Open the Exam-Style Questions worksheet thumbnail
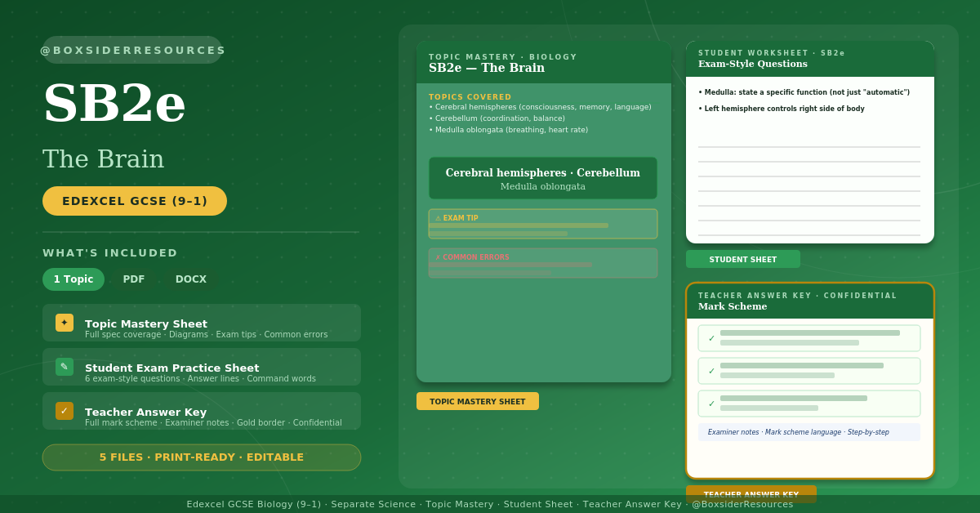 (810, 142)
